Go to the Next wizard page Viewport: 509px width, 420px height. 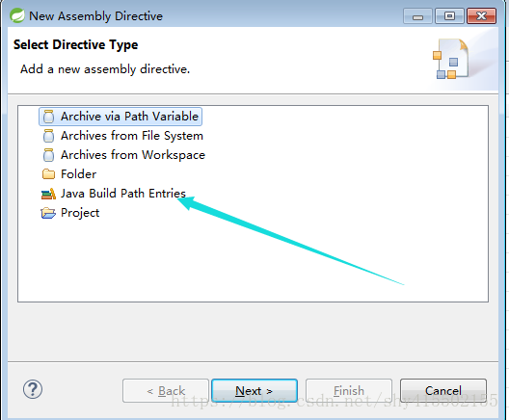tap(254, 390)
